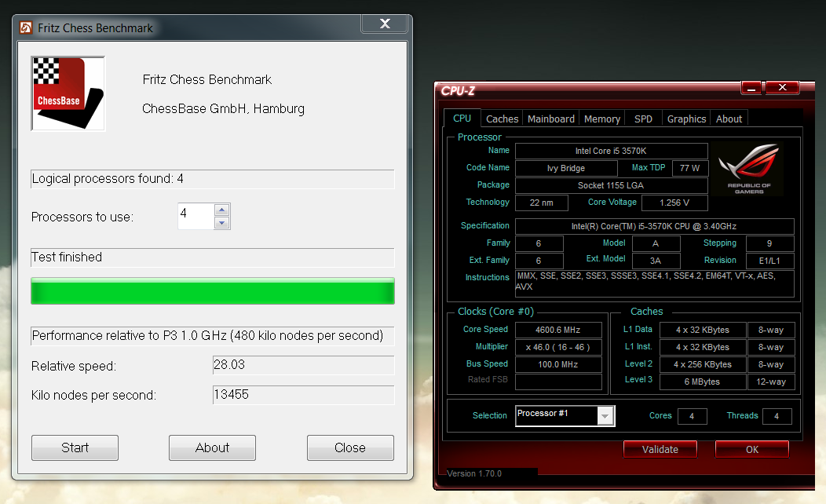Click the Stepping value 9

coord(769,243)
